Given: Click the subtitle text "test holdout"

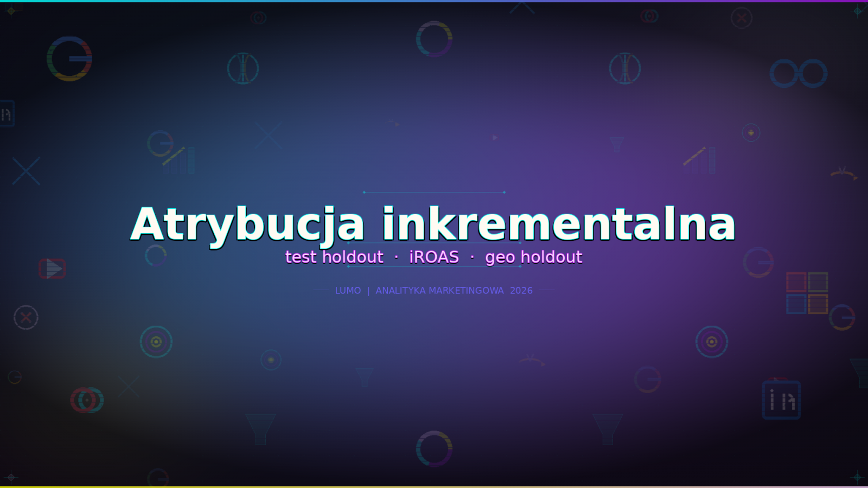Looking at the screenshot, I should coord(334,257).
